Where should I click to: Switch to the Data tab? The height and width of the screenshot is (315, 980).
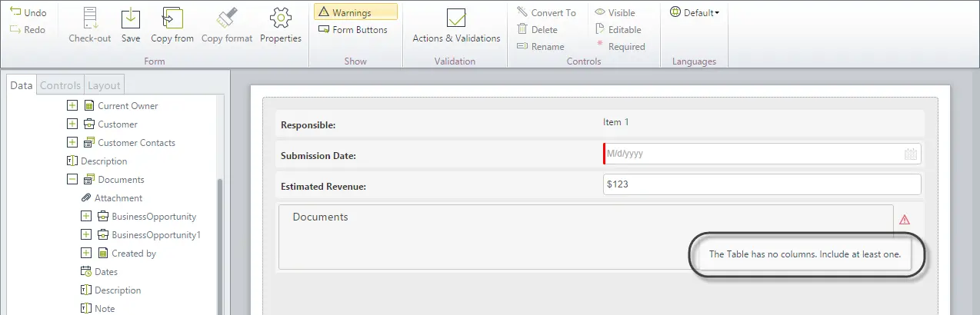coord(22,85)
